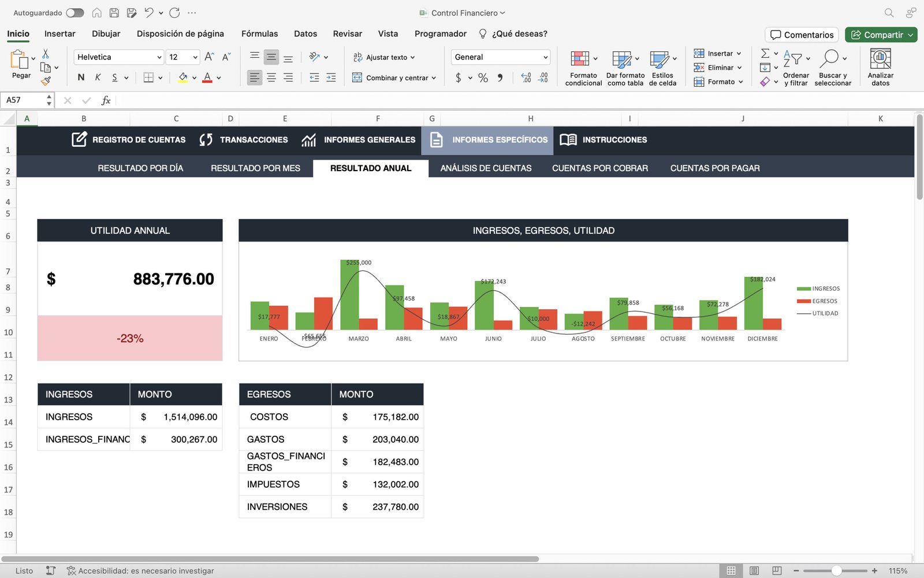Click the insert function fx icon
924x578 pixels.
[x=106, y=101]
